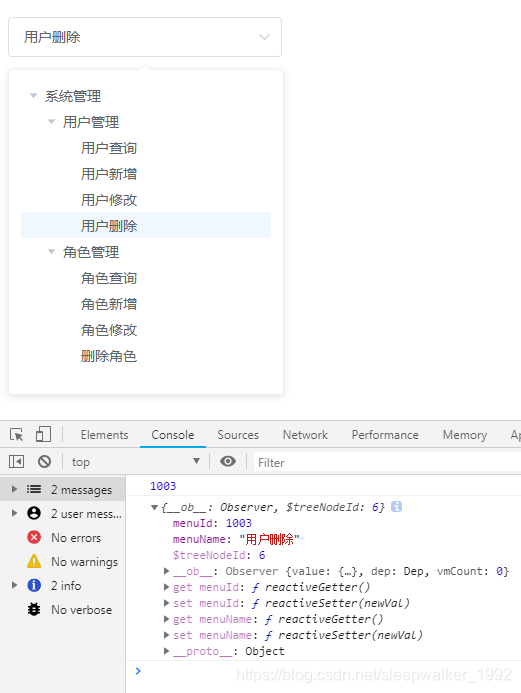Select 角色修改 tree item
The height and width of the screenshot is (693, 521).
pos(109,331)
